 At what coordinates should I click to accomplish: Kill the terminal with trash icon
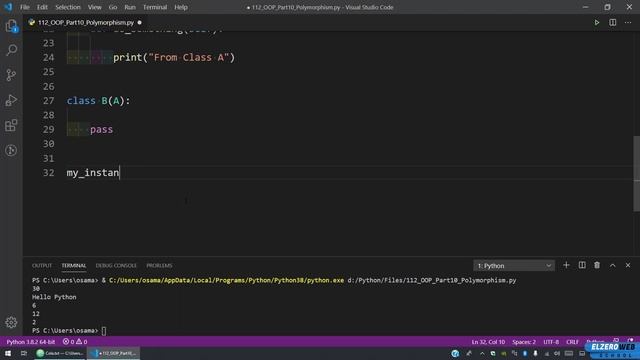point(597,265)
